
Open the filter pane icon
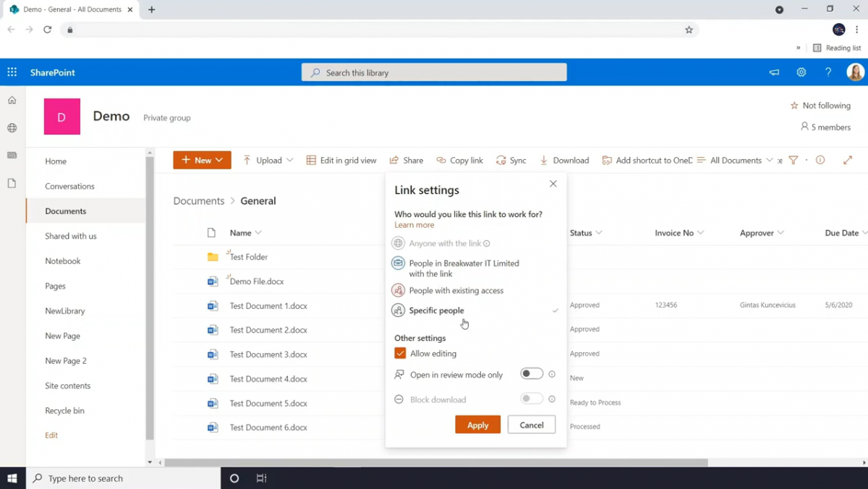(x=793, y=160)
